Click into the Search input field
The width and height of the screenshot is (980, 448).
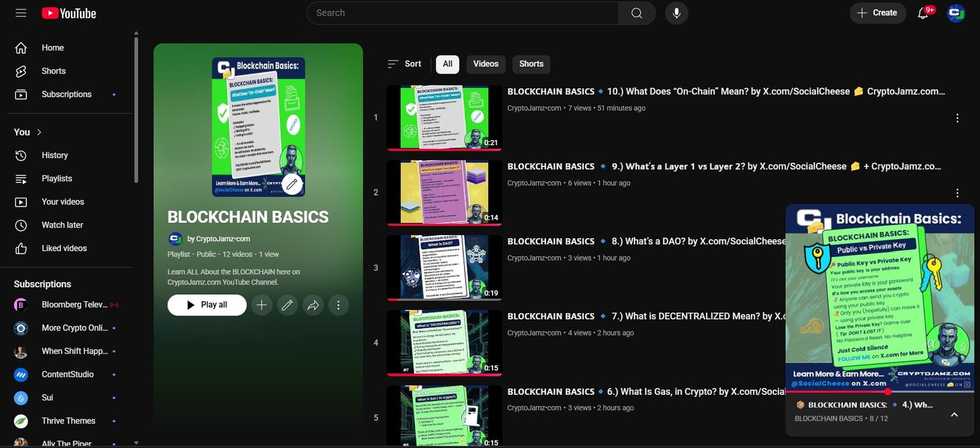(462, 13)
